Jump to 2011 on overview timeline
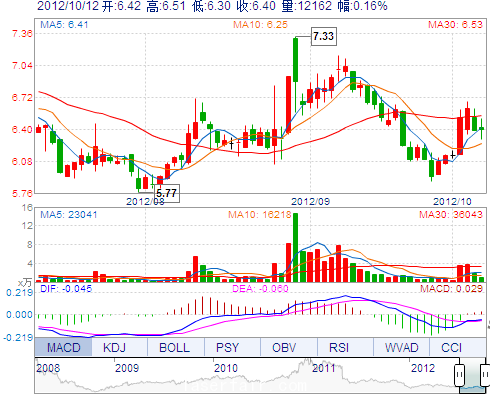The width and height of the screenshot is (490, 395). [323, 368]
